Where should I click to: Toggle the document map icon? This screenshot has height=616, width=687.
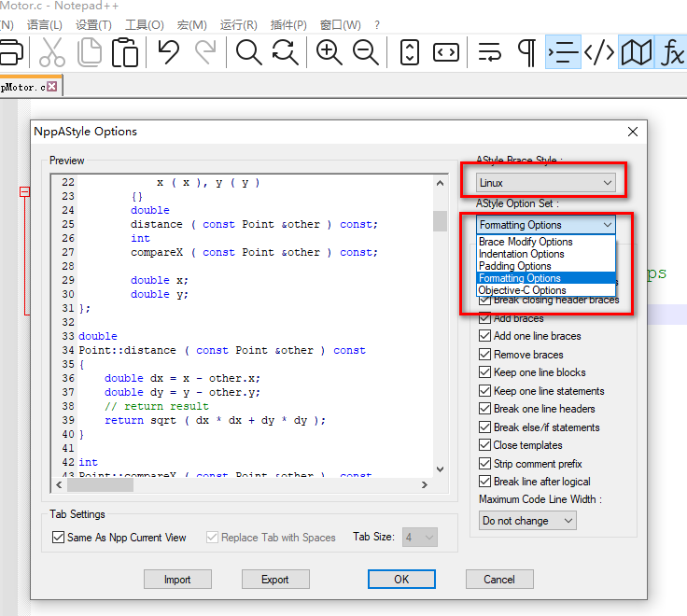(637, 52)
